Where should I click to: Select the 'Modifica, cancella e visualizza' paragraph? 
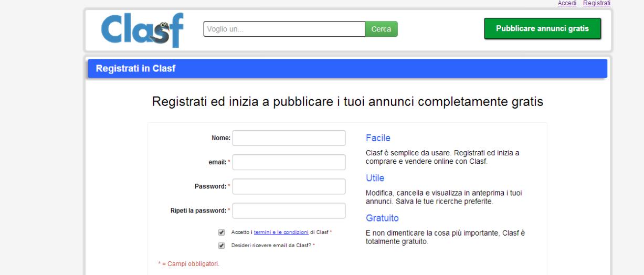coord(444,197)
